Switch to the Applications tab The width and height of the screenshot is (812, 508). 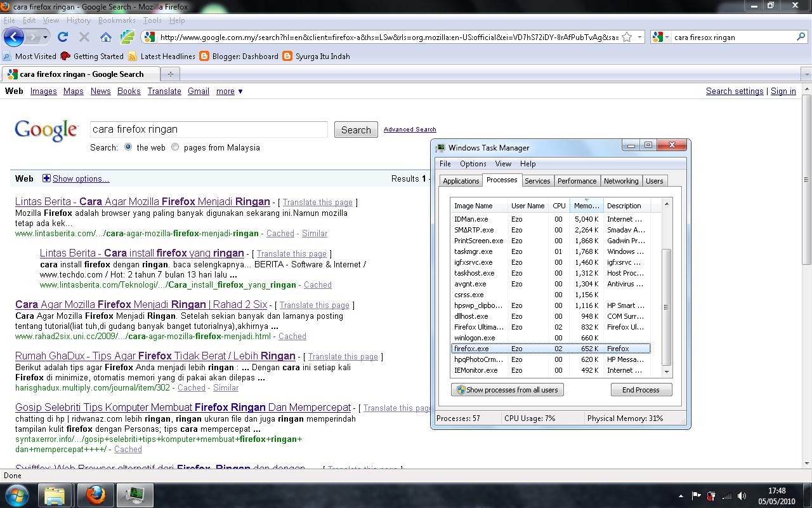(461, 181)
